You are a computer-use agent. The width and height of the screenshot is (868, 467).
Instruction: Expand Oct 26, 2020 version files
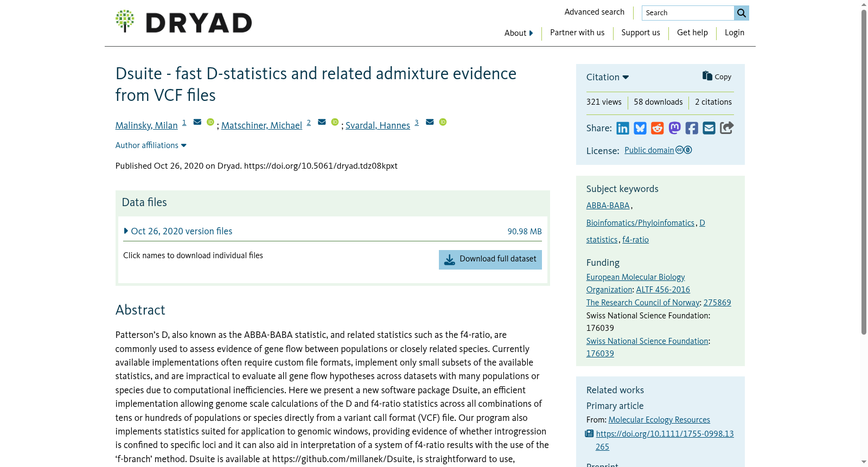pyautogui.click(x=178, y=231)
